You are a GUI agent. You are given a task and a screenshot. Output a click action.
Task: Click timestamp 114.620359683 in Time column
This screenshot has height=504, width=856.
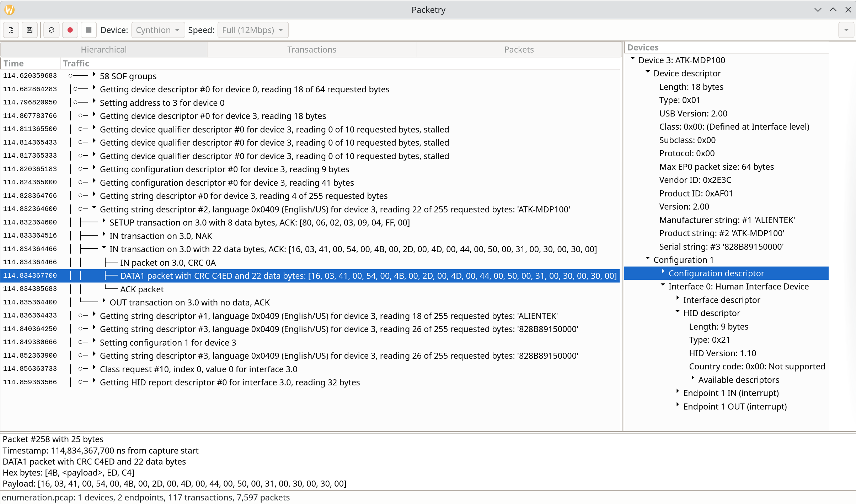click(30, 76)
